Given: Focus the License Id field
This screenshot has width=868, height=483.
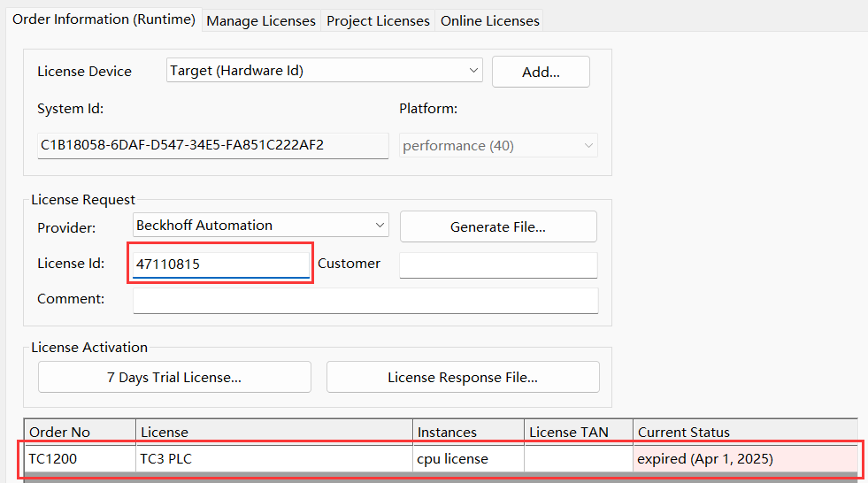Looking at the screenshot, I should pos(221,264).
